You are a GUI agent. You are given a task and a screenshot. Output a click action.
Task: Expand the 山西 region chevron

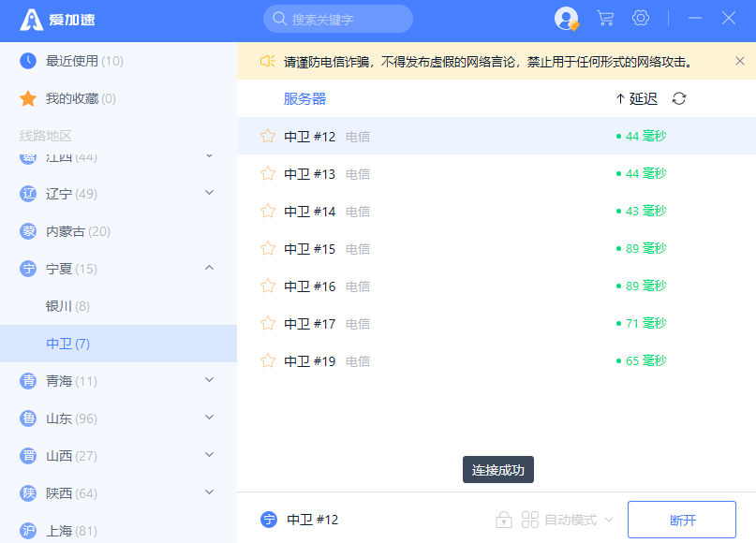[209, 455]
